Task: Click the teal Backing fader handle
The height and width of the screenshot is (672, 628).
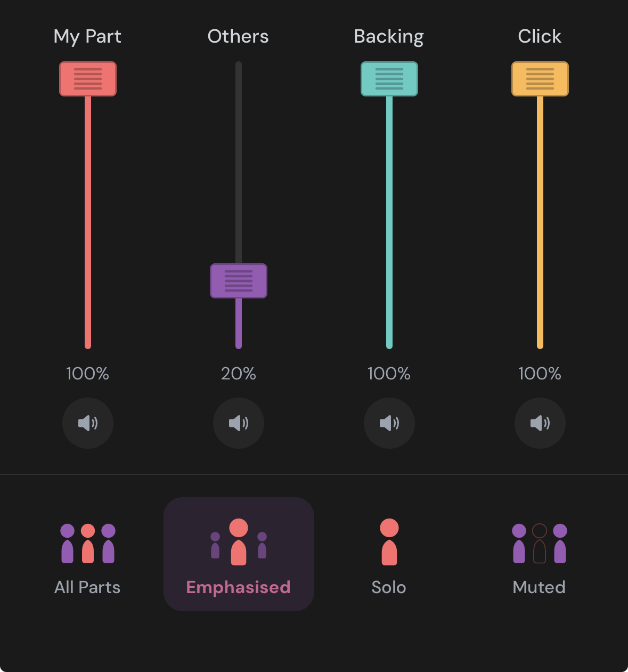Action: (389, 79)
